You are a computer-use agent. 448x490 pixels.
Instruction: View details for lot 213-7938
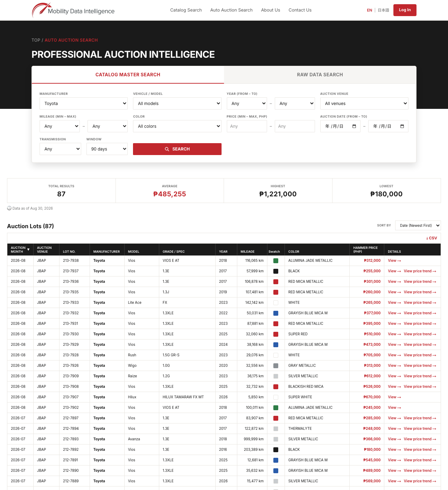click(x=394, y=261)
